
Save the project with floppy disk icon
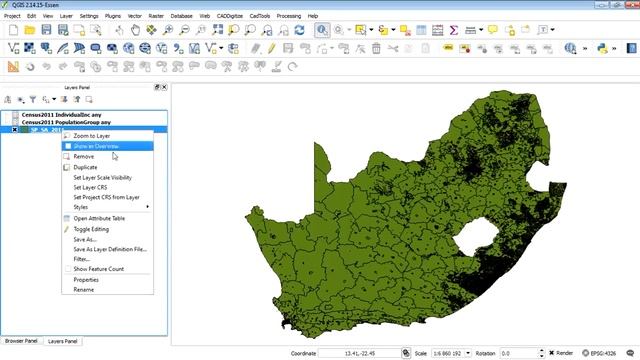pos(46,30)
